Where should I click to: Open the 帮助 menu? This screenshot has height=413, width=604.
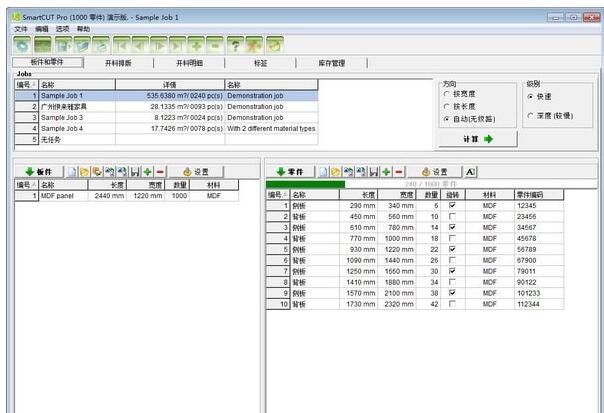point(83,29)
